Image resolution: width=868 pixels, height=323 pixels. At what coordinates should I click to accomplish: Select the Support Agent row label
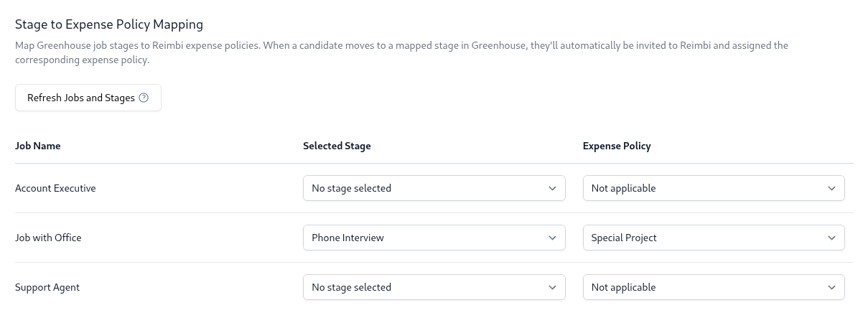47,287
